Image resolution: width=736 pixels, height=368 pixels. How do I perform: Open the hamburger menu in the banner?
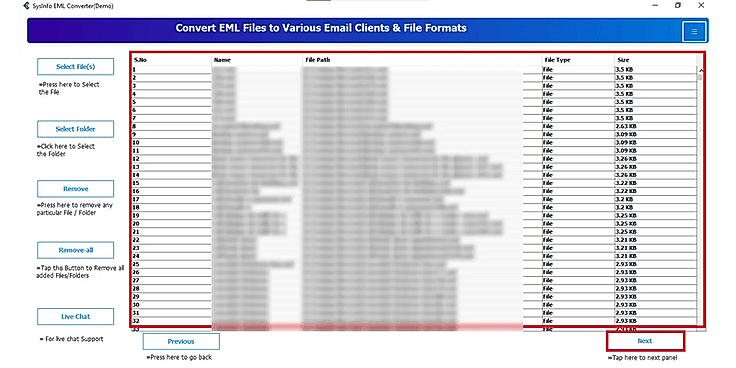click(x=694, y=31)
